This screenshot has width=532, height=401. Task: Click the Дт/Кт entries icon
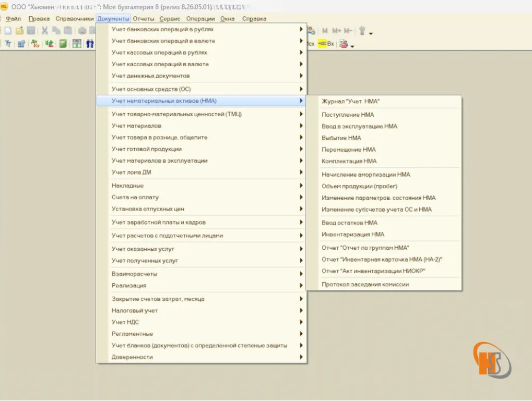pyautogui.click(x=35, y=44)
